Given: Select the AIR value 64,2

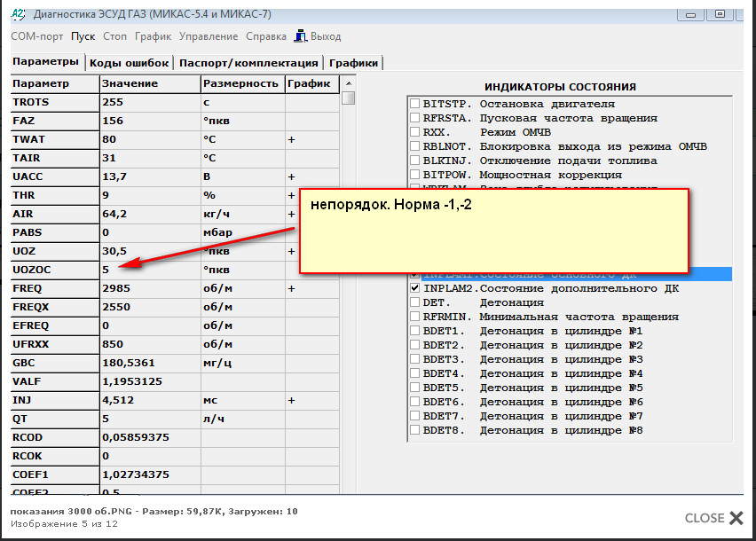Looking at the screenshot, I should [x=114, y=214].
